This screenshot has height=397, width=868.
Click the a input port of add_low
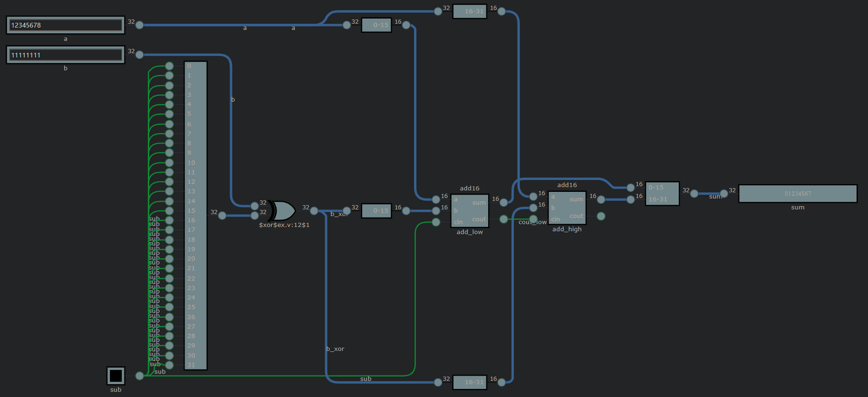pos(436,199)
